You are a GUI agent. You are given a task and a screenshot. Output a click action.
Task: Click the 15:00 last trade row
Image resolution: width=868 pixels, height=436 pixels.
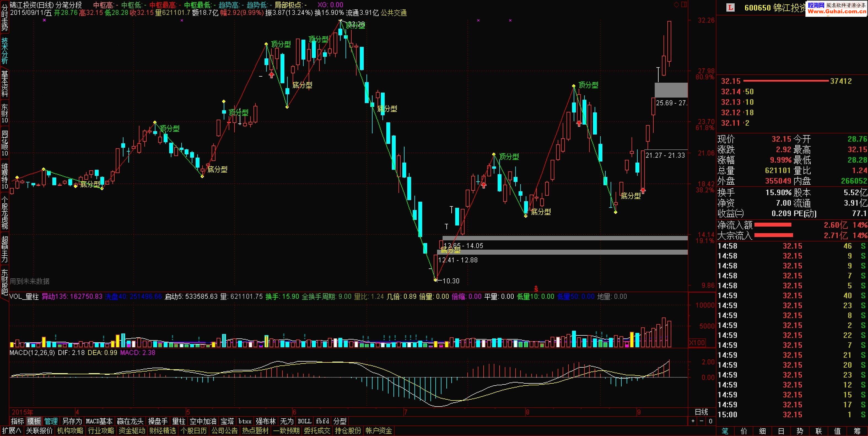[792, 415]
